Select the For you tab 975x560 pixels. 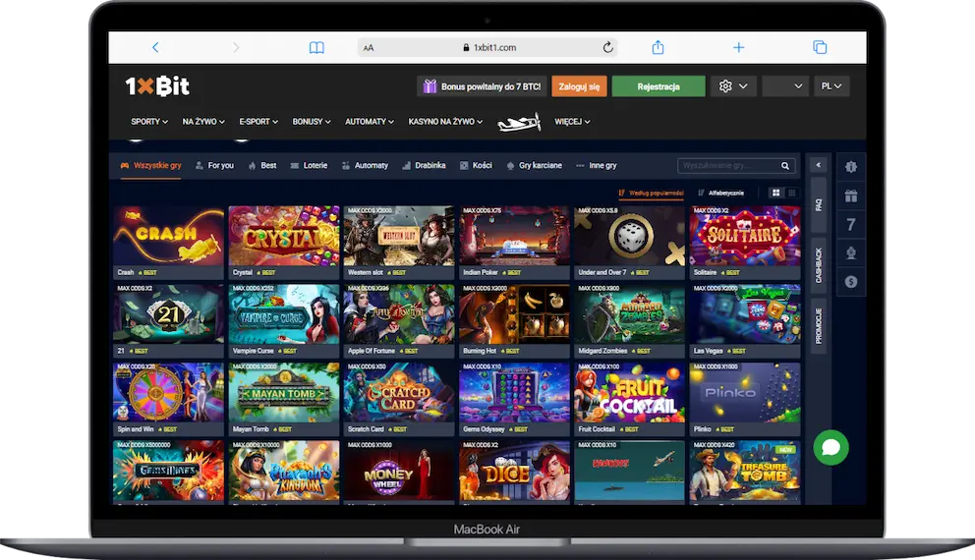(214, 165)
